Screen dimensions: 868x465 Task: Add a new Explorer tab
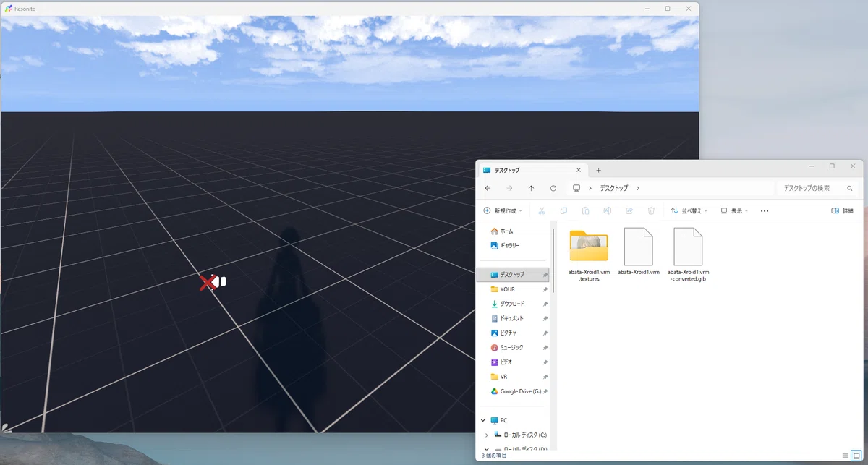point(598,171)
